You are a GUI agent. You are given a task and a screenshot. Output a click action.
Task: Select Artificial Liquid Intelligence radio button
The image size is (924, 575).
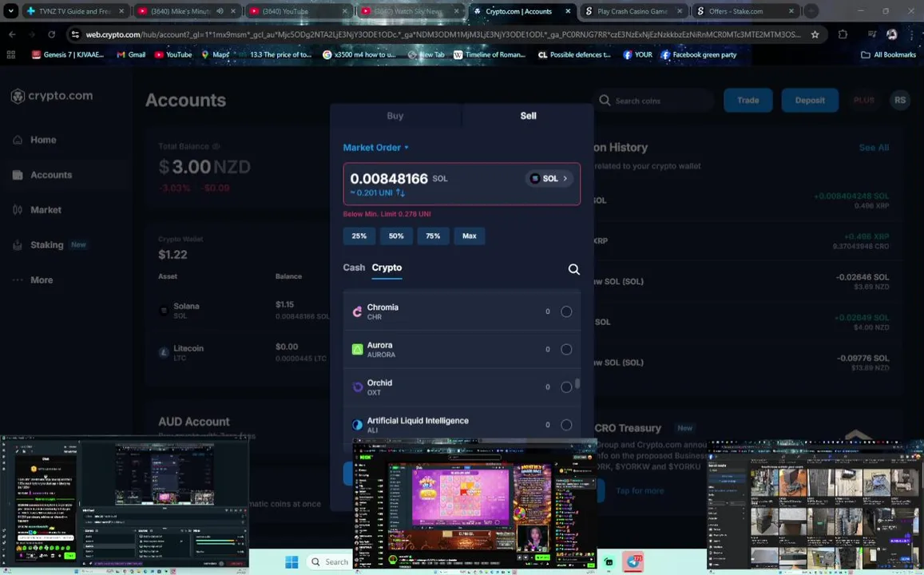pyautogui.click(x=566, y=425)
